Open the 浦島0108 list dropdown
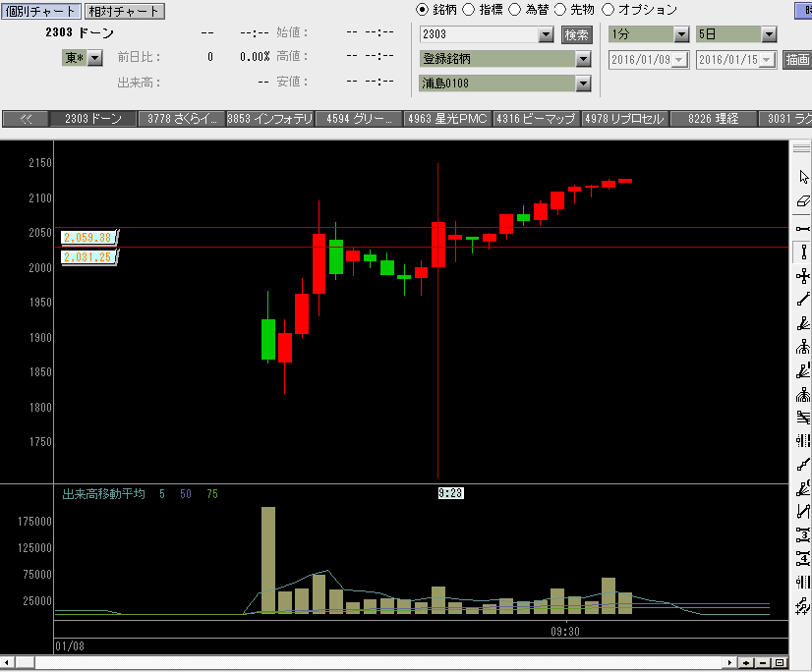 coord(583,84)
